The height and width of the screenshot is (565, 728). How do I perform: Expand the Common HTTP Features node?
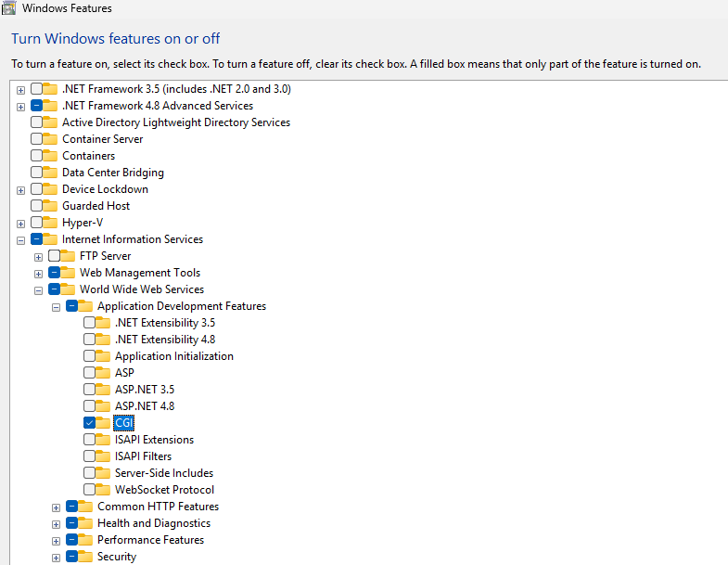(57, 507)
